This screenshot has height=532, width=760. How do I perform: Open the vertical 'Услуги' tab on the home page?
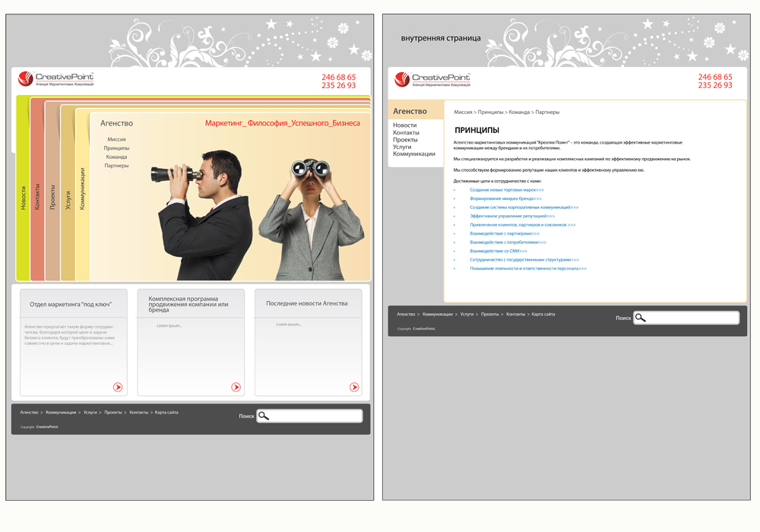pyautogui.click(x=68, y=200)
